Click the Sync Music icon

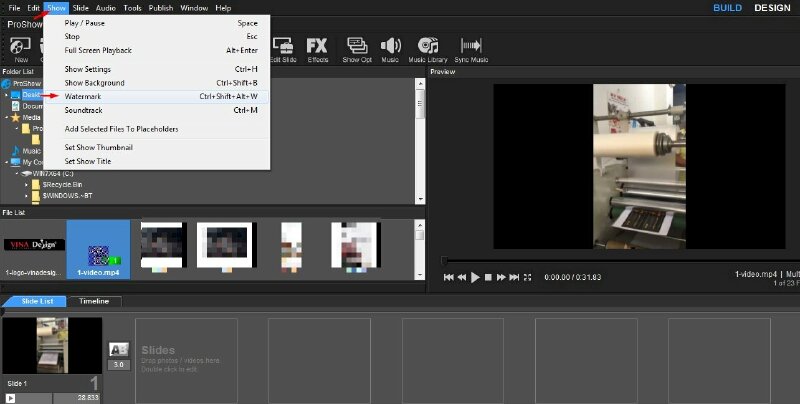coord(471,46)
